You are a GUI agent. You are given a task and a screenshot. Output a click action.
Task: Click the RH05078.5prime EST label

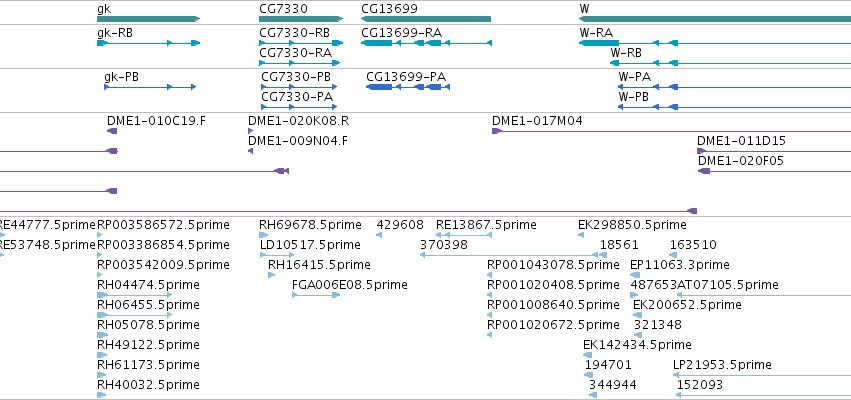148,325
